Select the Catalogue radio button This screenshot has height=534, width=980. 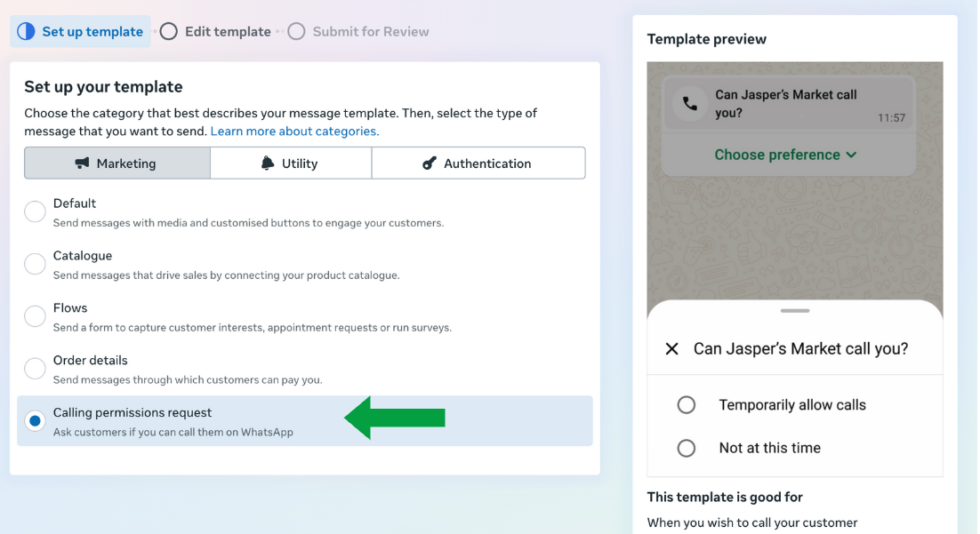pos(35,264)
